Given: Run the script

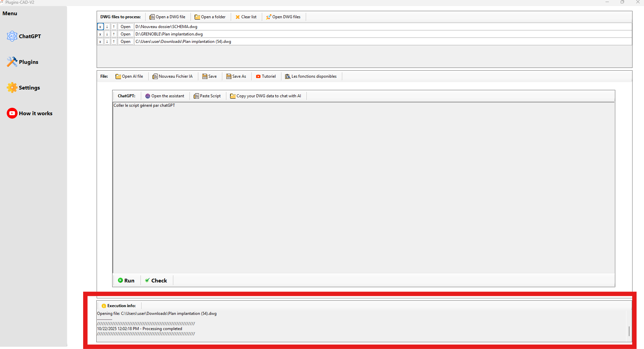Looking at the screenshot, I should (x=126, y=280).
